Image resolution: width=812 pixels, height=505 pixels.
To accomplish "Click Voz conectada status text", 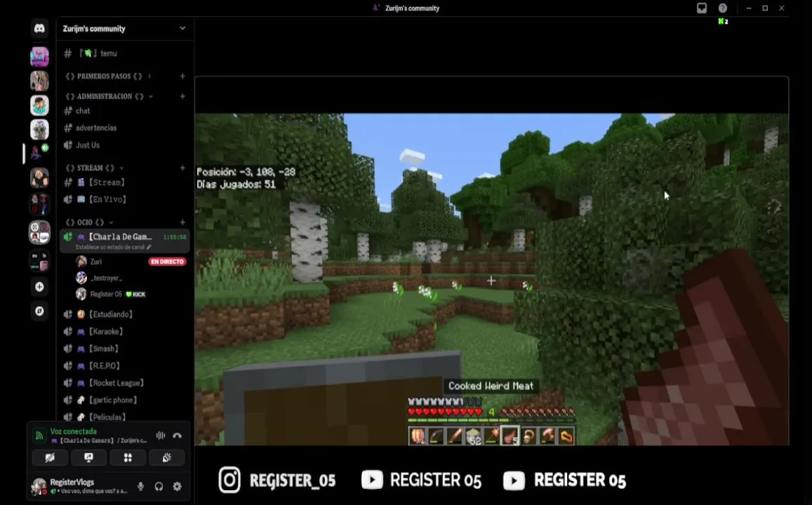I will tap(74, 431).
